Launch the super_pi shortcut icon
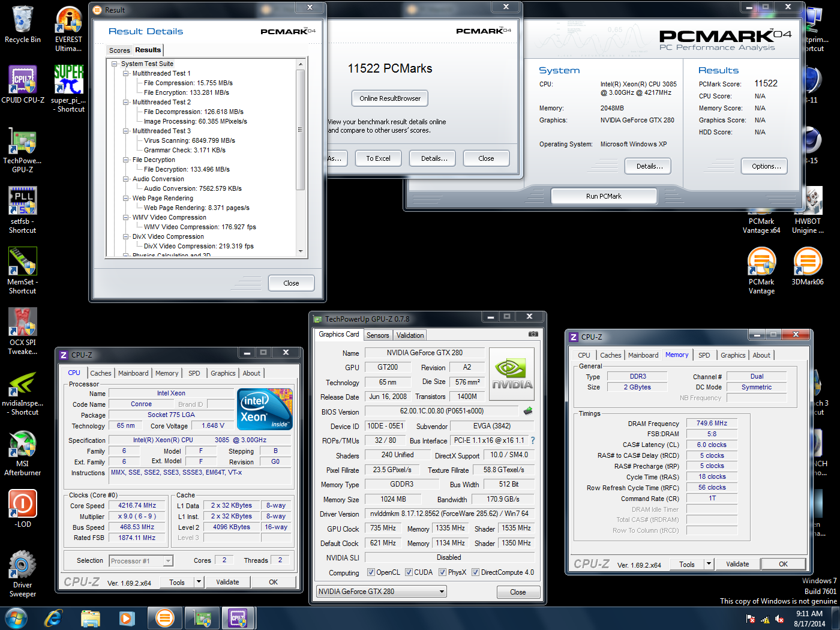 pyautogui.click(x=69, y=89)
